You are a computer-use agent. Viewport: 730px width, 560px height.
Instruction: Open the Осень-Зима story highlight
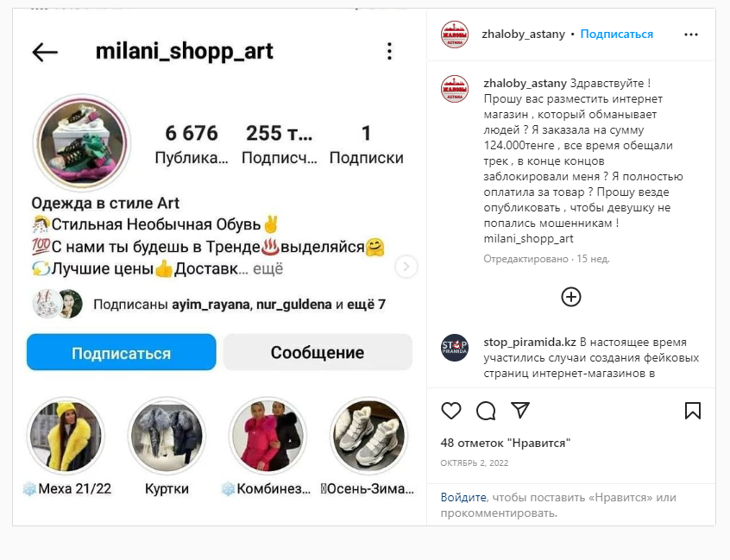click(x=368, y=436)
